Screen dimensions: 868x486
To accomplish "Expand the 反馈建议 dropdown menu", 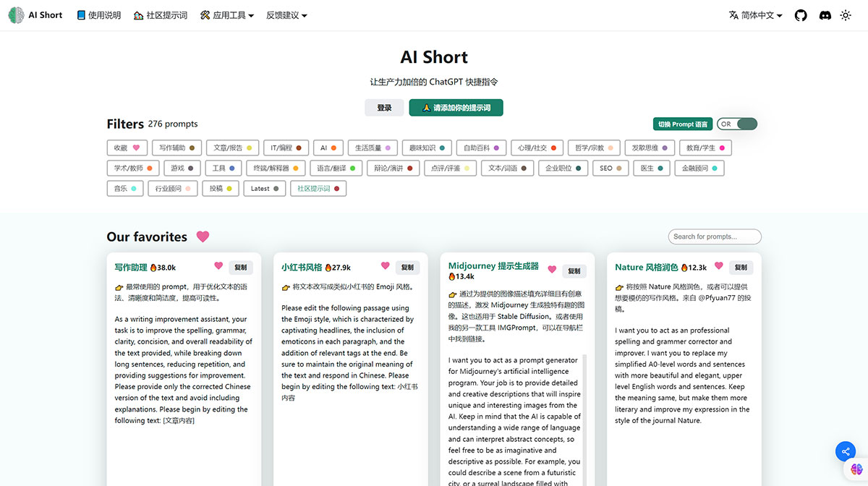I will (284, 14).
